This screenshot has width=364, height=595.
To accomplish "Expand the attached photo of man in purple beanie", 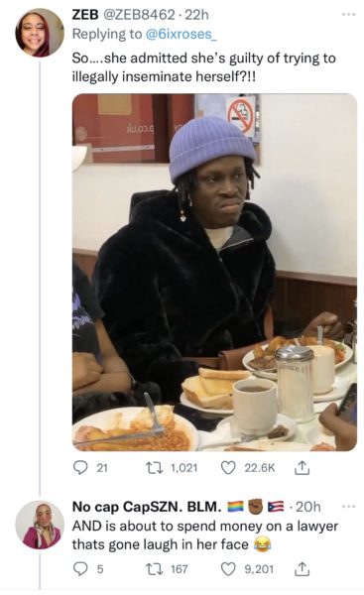I will pos(214,272).
